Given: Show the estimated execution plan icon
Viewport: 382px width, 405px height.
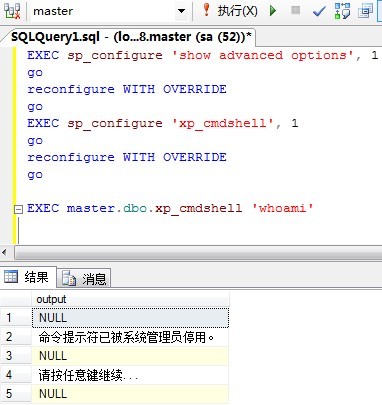Looking at the screenshot, I should pos(343,11).
